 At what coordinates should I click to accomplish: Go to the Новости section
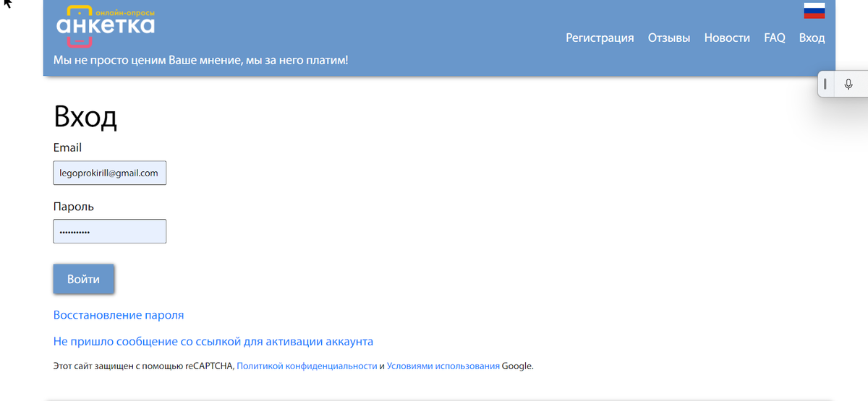coord(727,38)
